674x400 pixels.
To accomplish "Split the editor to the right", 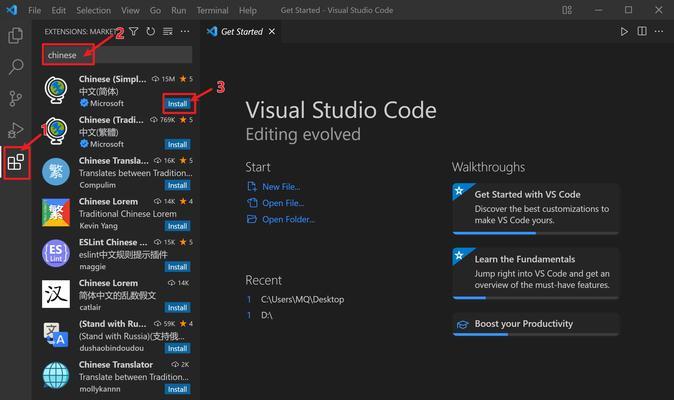I will 642,31.
